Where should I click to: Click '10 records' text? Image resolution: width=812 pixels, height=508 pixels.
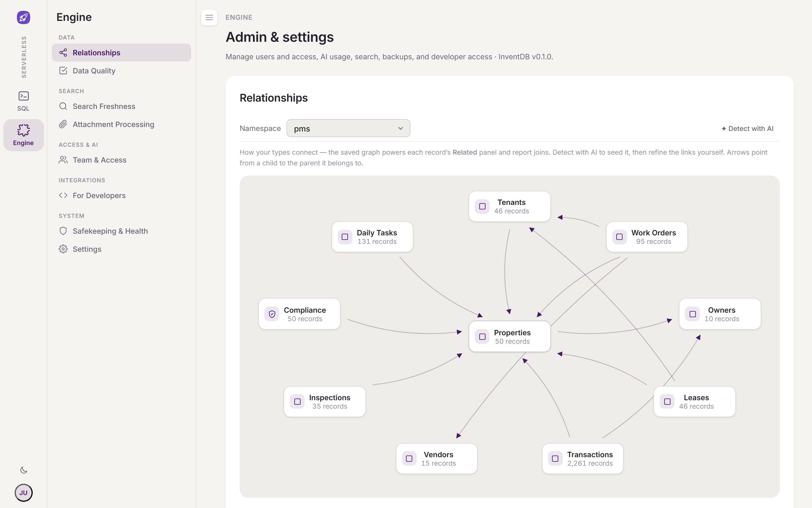pos(722,319)
